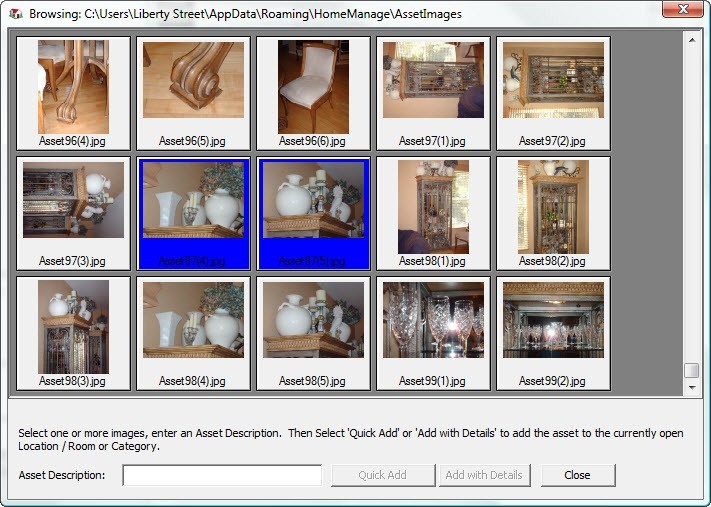Choose the Asset98(3).jpg thumbnail
The width and height of the screenshot is (711, 507).
[x=73, y=333]
